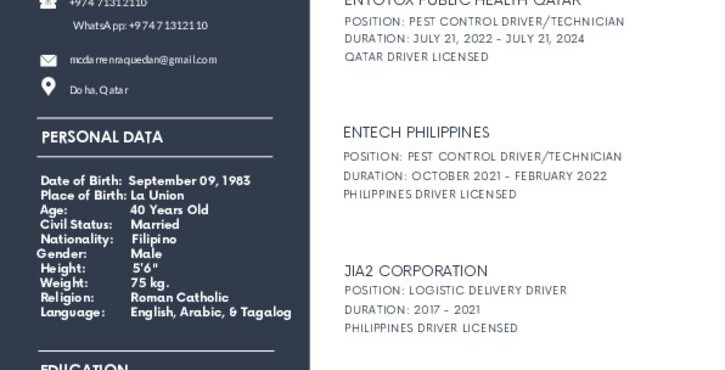This screenshot has height=370, width=725.
Task: Click the envelope email icon
Action: tap(49, 61)
